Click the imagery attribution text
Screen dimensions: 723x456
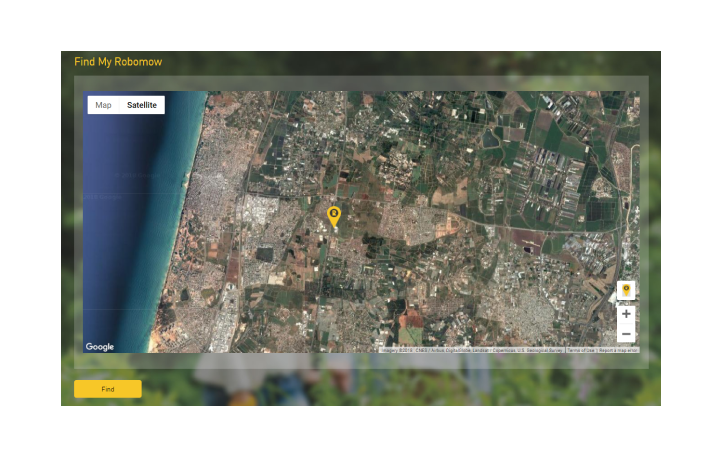472,350
